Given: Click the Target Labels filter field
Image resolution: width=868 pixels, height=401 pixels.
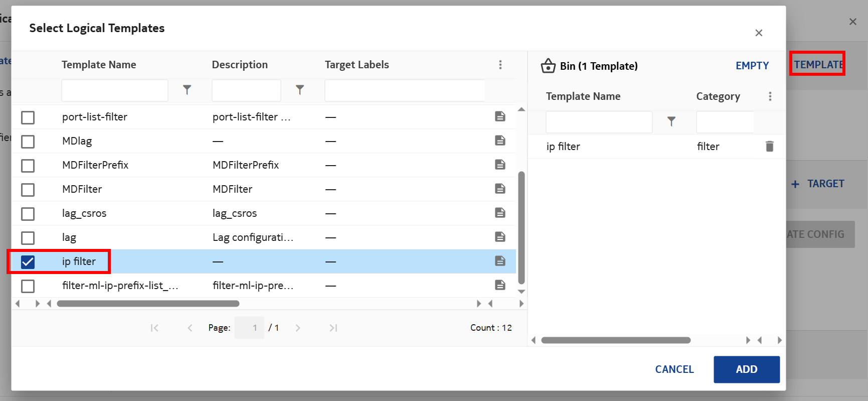Looking at the screenshot, I should pyautogui.click(x=404, y=90).
